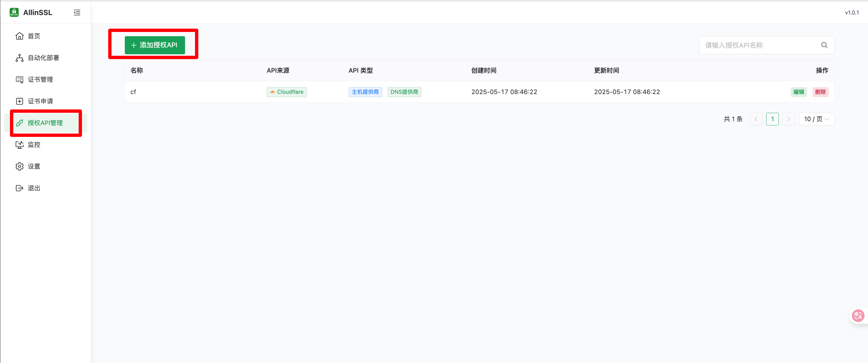The height and width of the screenshot is (363, 868).
Task: Click 删除 for the cf entry
Action: (820, 92)
